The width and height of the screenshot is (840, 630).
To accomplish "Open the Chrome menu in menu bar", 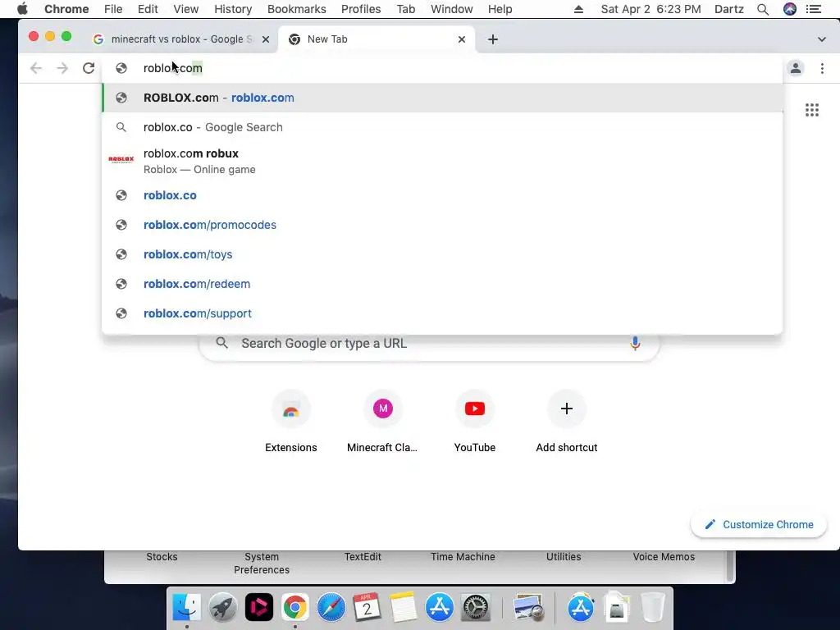I will [x=66, y=9].
